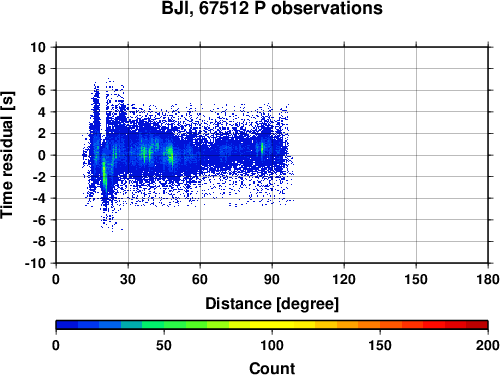Click the green density hotspot near 86 degrees
This screenshot has width=500, height=375.
tap(262, 148)
